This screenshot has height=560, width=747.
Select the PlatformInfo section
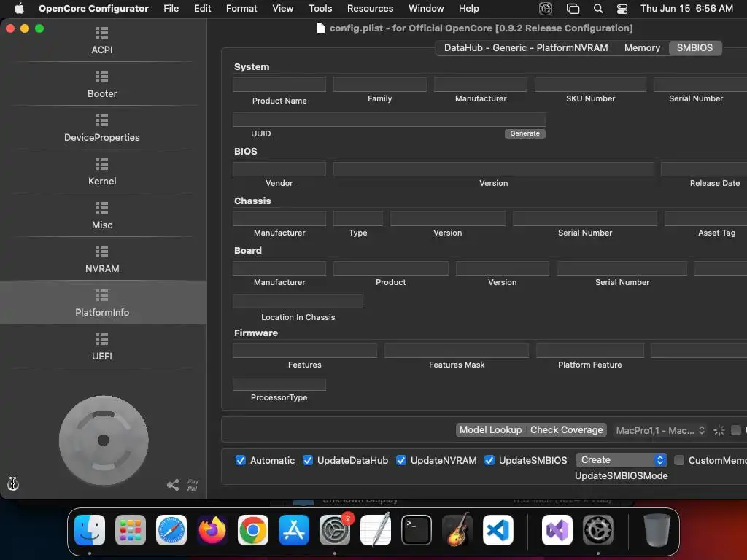[102, 303]
